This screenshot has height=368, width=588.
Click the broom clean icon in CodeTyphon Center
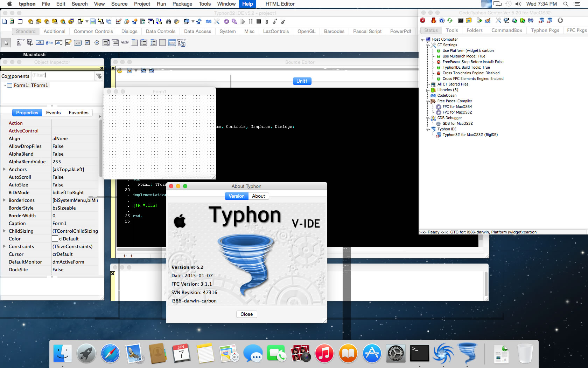(x=488, y=20)
